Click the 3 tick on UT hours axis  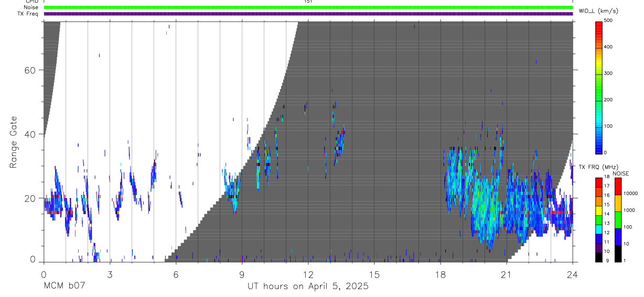click(110, 274)
